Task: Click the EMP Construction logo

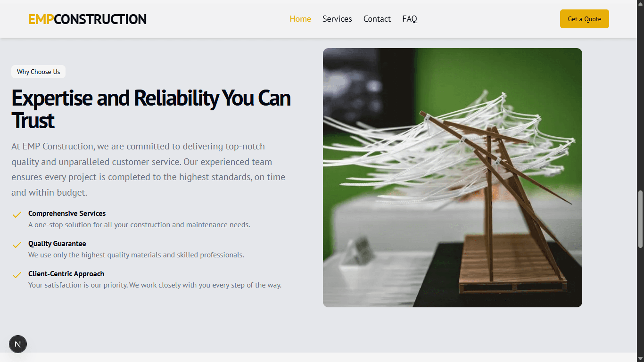Action: (x=87, y=19)
